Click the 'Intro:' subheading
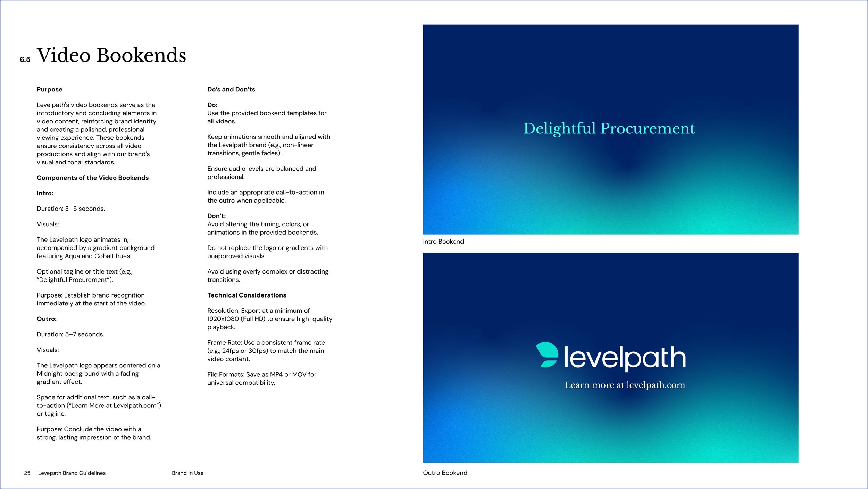Viewport: 868px width, 489px height. (45, 193)
